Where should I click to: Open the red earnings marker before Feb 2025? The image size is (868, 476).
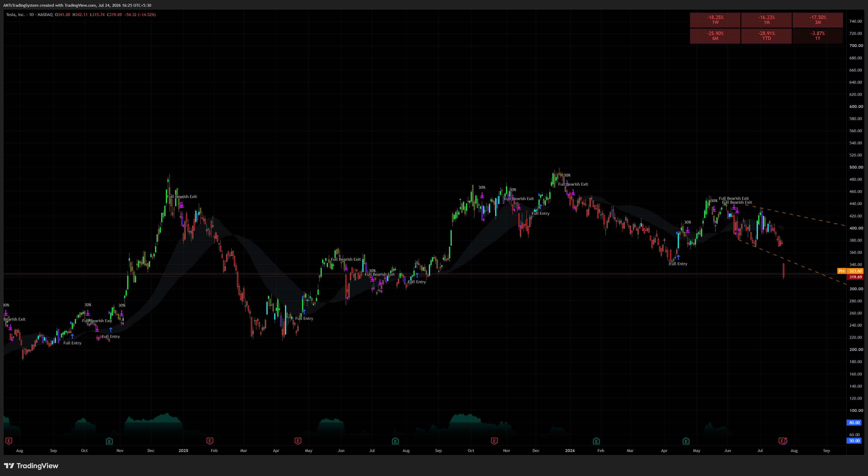[x=210, y=441]
